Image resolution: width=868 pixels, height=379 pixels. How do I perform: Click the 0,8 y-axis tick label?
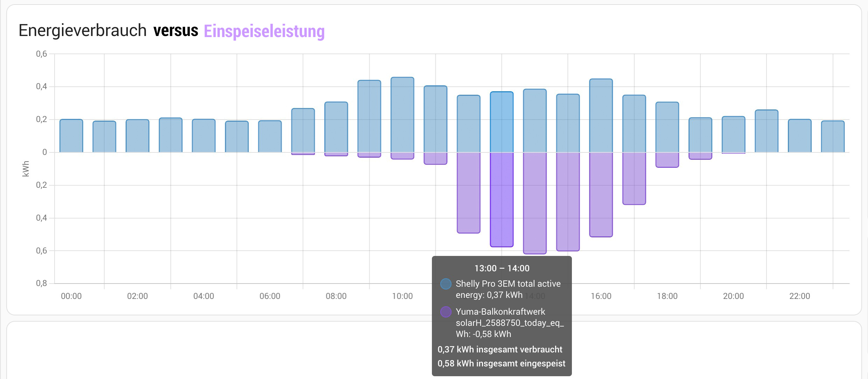(41, 283)
